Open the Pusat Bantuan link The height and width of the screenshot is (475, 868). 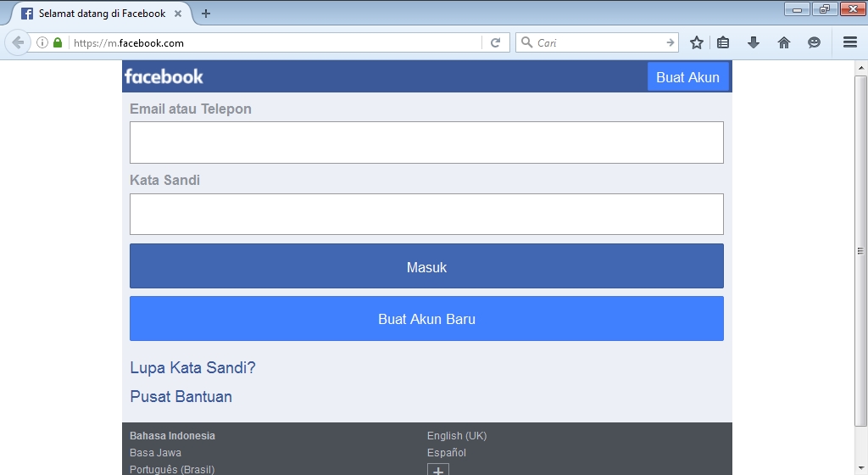[181, 396]
